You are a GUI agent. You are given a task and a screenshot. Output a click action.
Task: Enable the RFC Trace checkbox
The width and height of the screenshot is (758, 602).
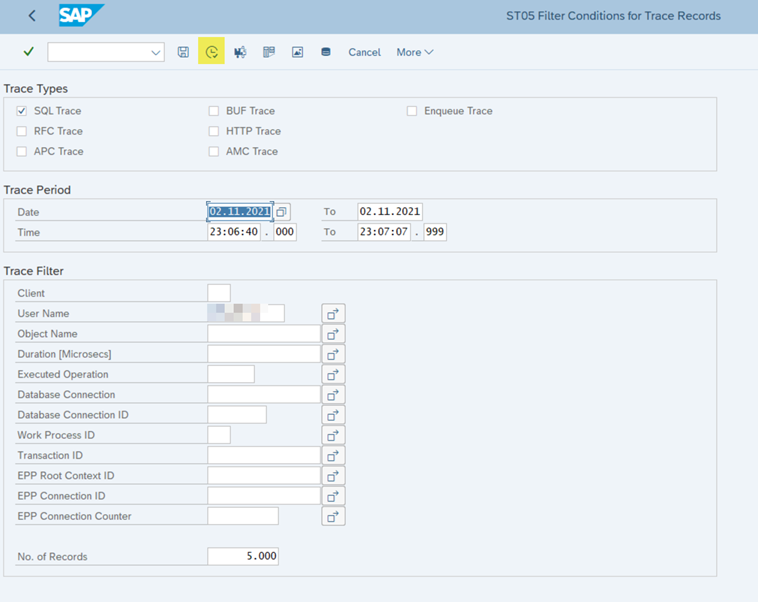pyautogui.click(x=21, y=131)
